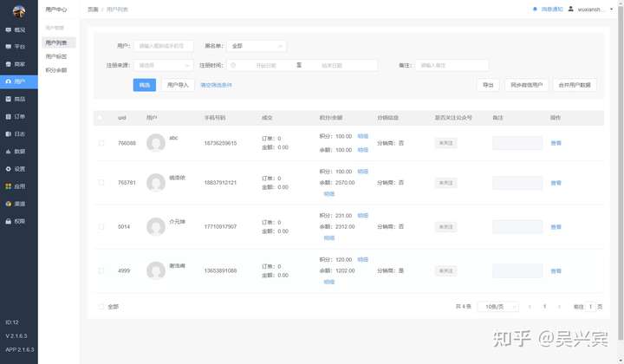Click the 未关注 tag in abc row
This screenshot has width=624, height=364.
pos(445,143)
